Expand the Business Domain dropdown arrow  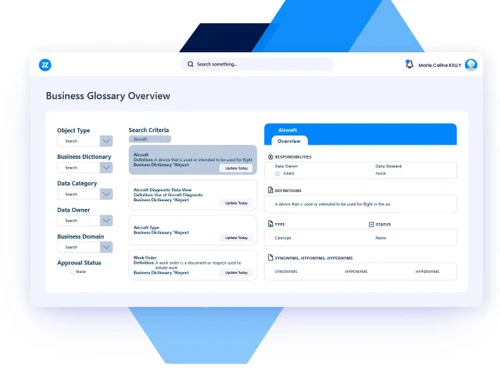(x=106, y=247)
